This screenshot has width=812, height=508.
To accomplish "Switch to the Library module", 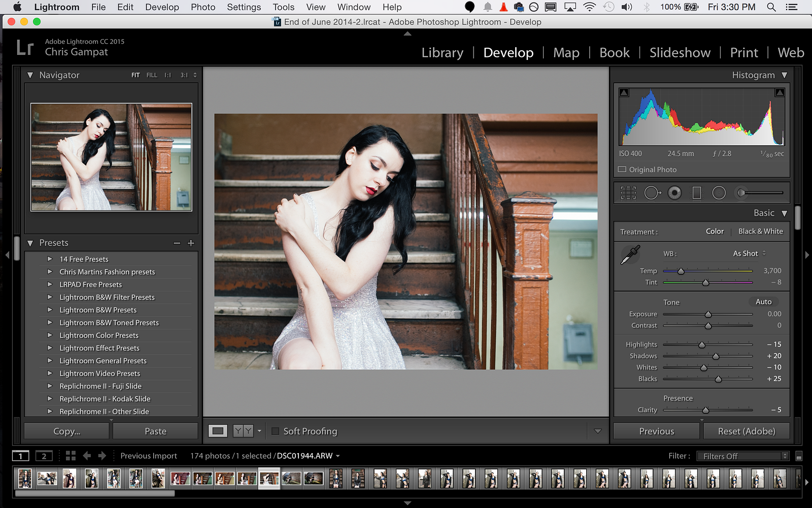I will [x=442, y=53].
